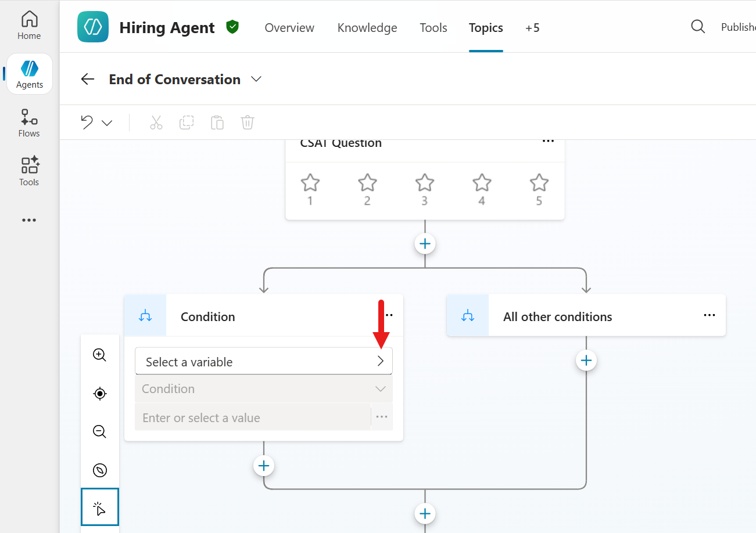Switch to the Overview tab
756x533 pixels.
pos(289,28)
